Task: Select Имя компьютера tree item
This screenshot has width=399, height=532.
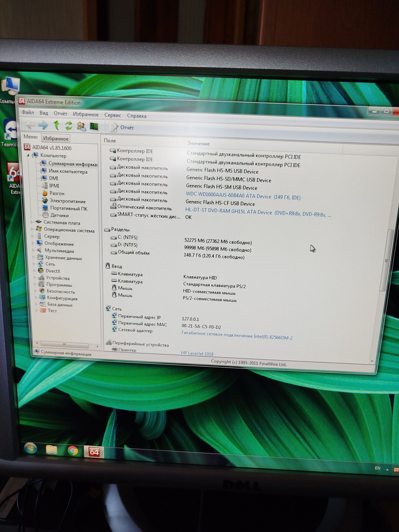Action: click(64, 171)
